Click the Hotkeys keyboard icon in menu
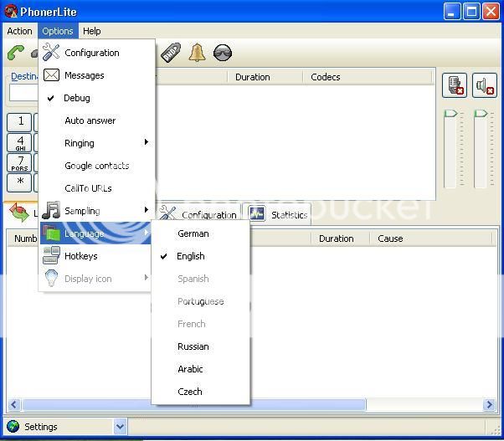This screenshot has width=504, height=441. 52,256
